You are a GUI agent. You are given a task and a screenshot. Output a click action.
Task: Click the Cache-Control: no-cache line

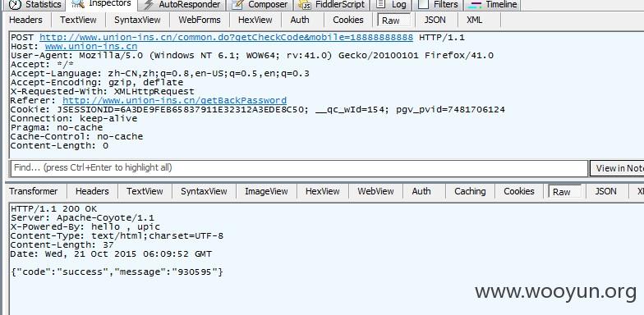pyautogui.click(x=77, y=136)
